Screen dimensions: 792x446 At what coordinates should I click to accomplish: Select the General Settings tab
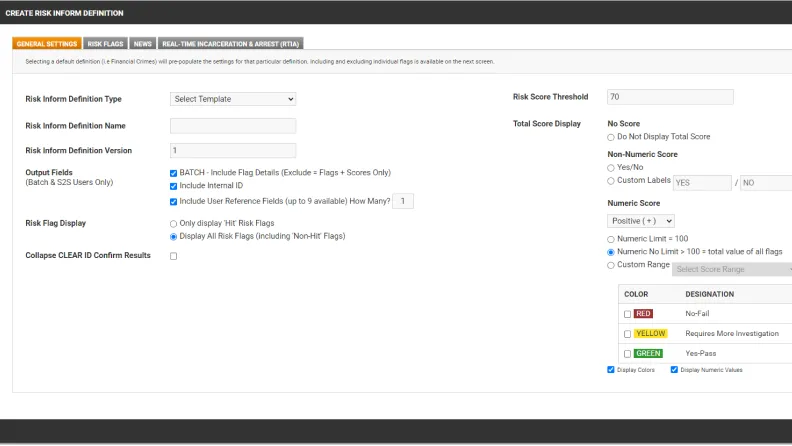click(x=47, y=44)
